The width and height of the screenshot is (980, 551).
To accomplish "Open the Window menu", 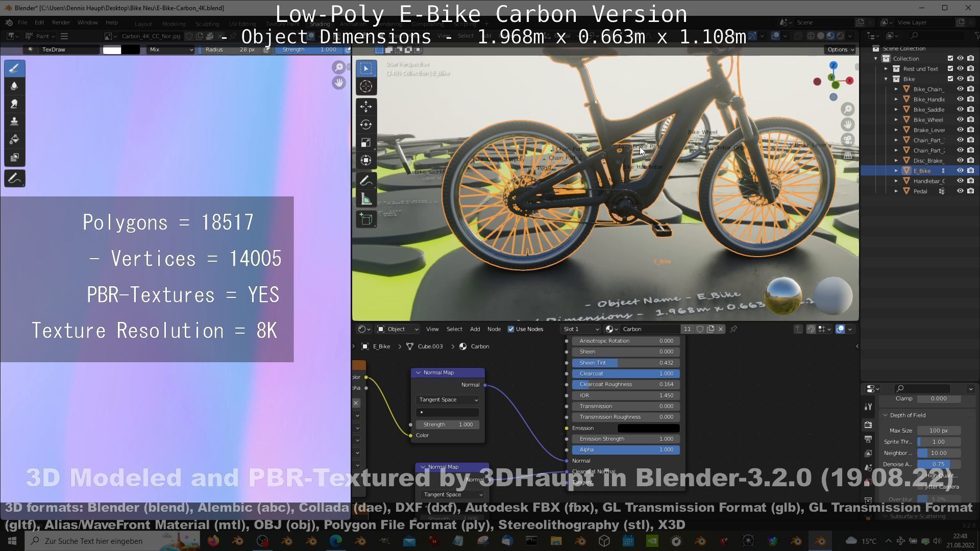I will tap(87, 22).
